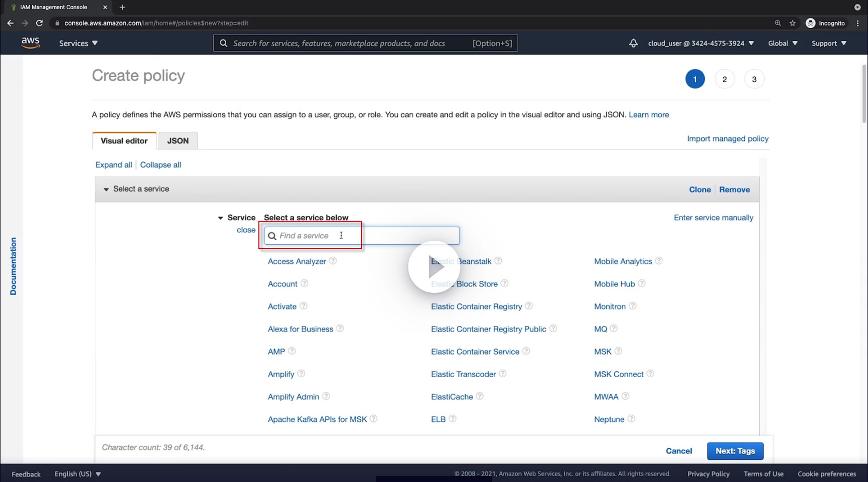
Task: Click the Next: Tags button
Action: 735,451
